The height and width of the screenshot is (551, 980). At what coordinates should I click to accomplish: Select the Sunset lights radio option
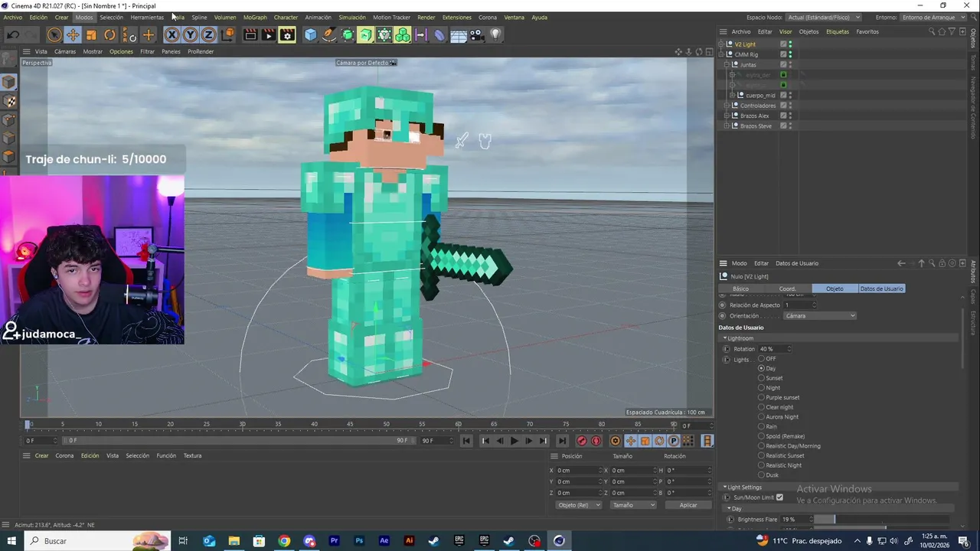pyautogui.click(x=762, y=378)
